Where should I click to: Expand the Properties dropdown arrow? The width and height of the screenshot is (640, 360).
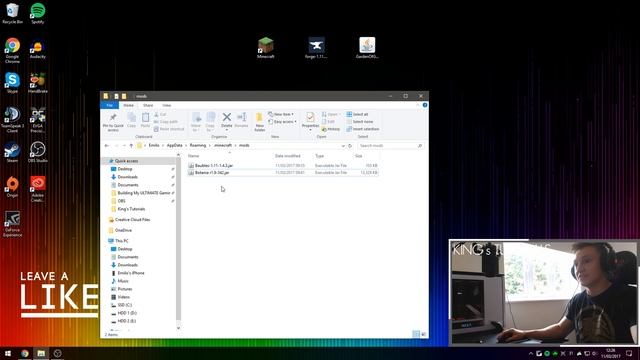click(310, 130)
